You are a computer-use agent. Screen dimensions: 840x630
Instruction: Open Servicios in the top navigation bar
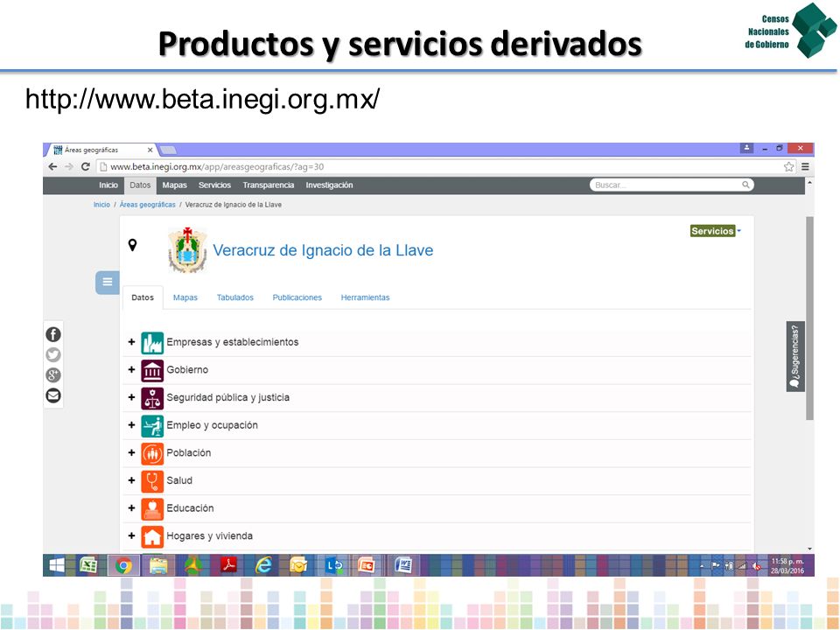point(215,185)
